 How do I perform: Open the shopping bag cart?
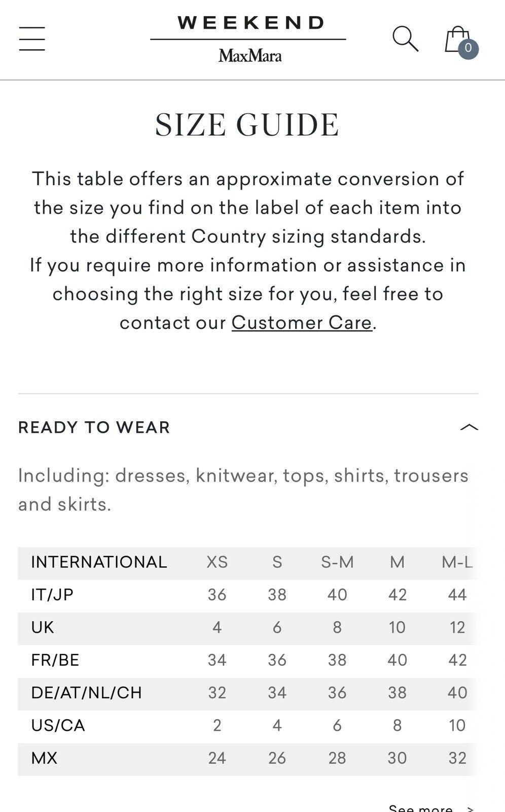coord(457,40)
